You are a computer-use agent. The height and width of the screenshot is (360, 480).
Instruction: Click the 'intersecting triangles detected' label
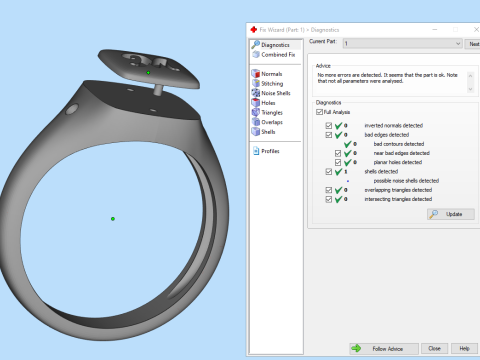point(398,199)
